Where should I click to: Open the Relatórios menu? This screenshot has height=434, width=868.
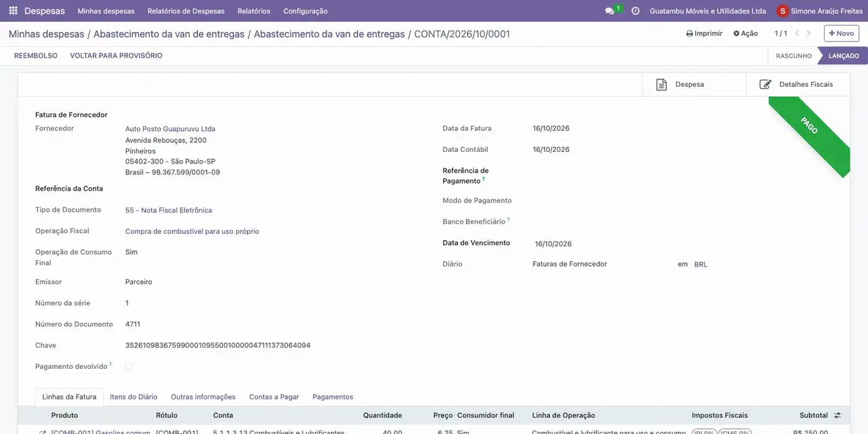[254, 11]
